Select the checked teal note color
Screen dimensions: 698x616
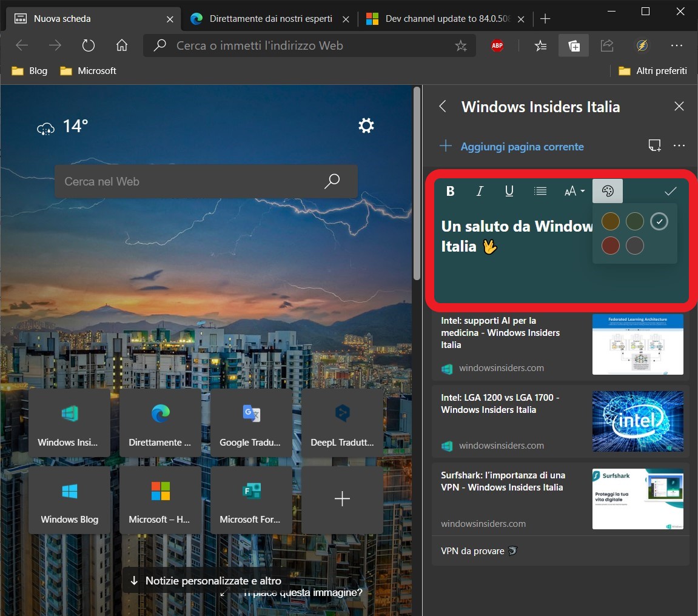(x=659, y=221)
